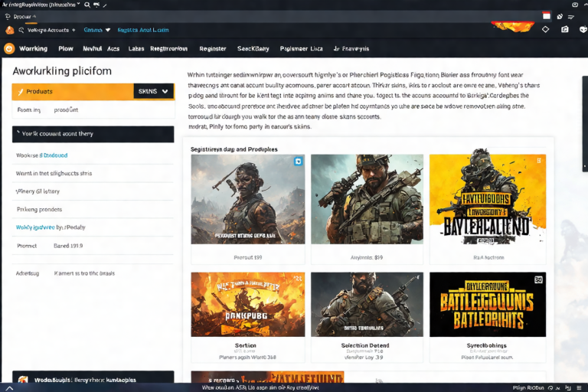Click the red-white flag icon in address bar

click(x=547, y=16)
